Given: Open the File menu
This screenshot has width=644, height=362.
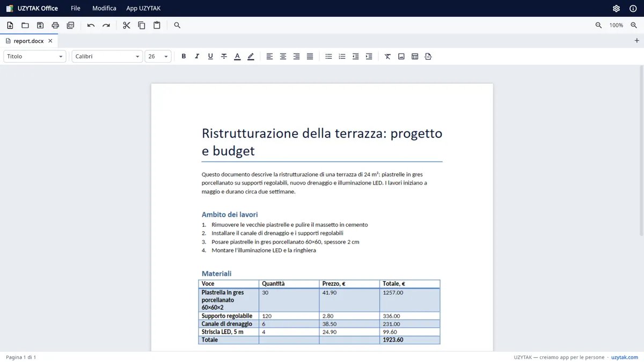Looking at the screenshot, I should coord(76,9).
